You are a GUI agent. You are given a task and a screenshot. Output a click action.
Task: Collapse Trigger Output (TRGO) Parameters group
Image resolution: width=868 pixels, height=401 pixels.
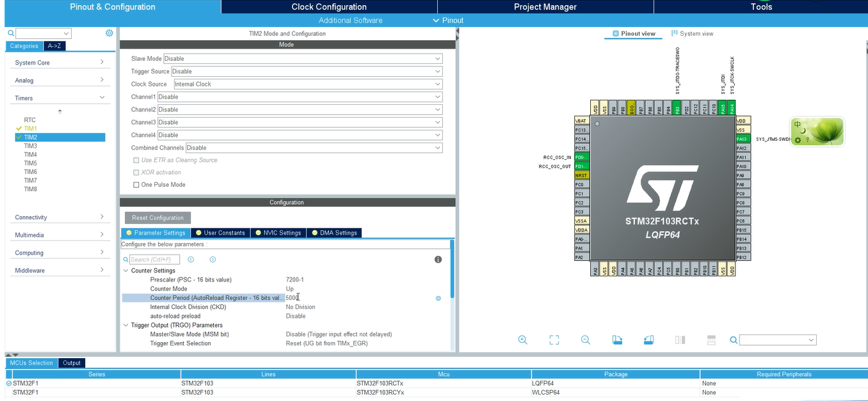[x=125, y=326]
